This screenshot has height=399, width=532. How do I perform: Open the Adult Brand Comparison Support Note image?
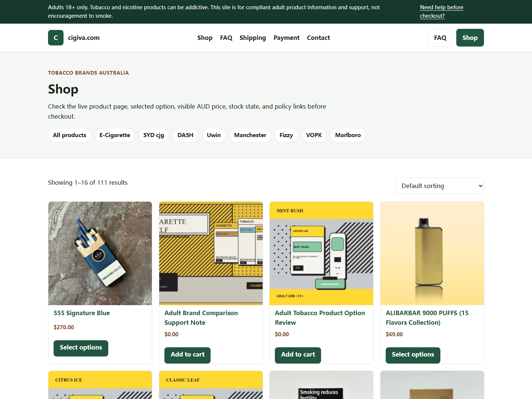(211, 253)
